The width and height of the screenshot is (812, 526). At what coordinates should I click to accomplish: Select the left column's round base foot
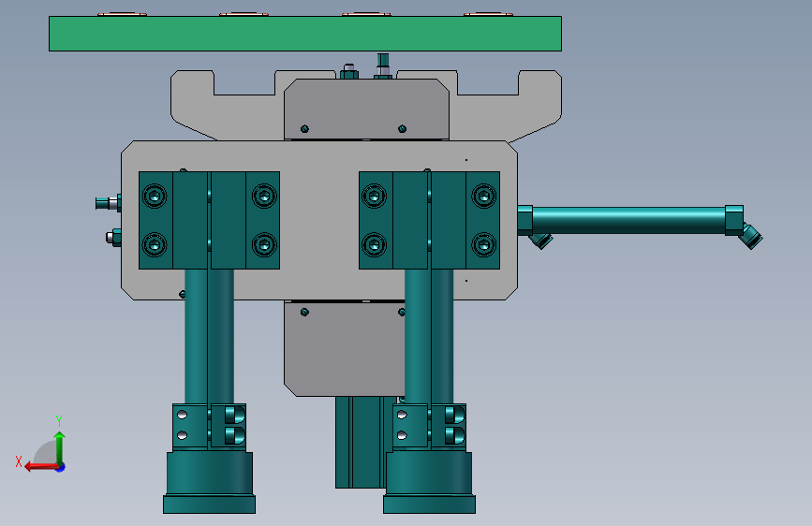[x=209, y=483]
